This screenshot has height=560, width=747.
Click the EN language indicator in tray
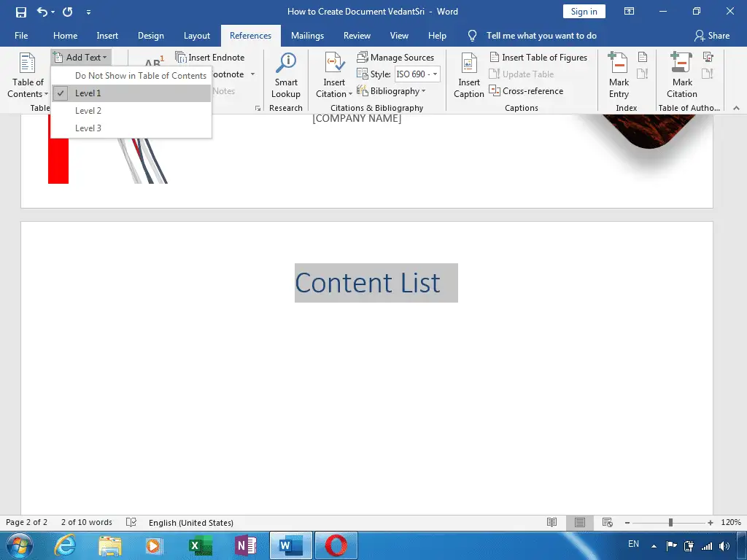pos(634,544)
